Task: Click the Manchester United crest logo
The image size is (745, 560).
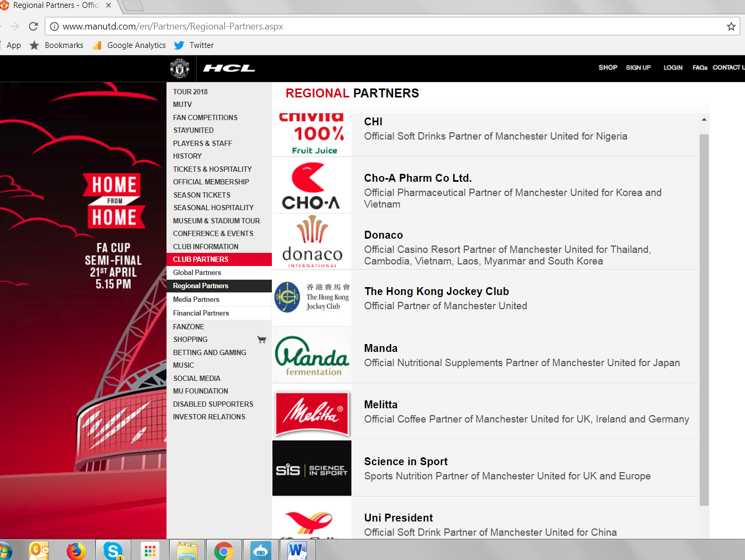Action: point(180,68)
